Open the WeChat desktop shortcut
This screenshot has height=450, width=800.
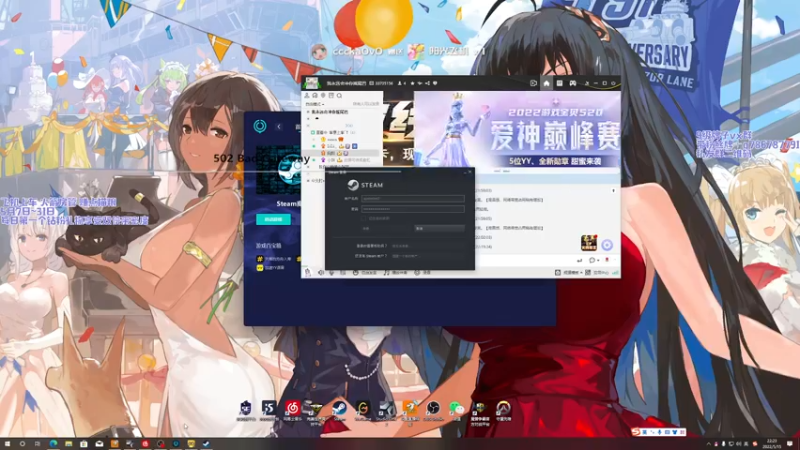[457, 409]
